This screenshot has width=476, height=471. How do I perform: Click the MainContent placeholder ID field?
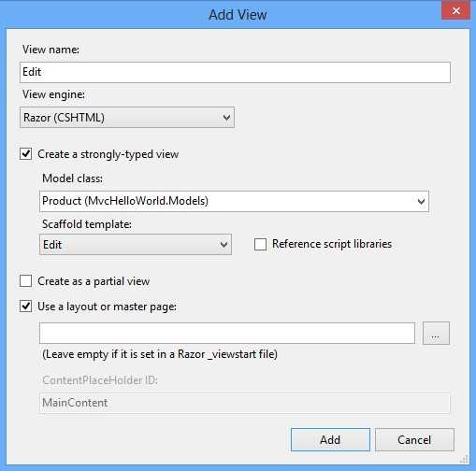pyautogui.click(x=245, y=403)
